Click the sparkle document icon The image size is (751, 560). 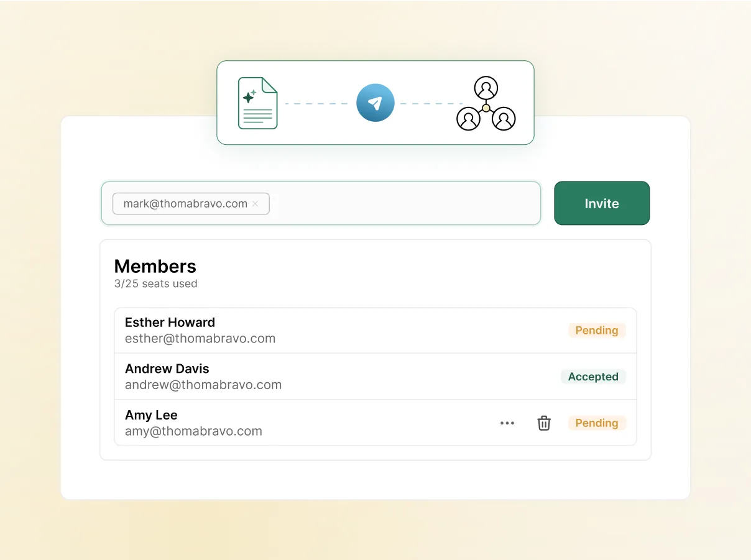[x=257, y=103]
